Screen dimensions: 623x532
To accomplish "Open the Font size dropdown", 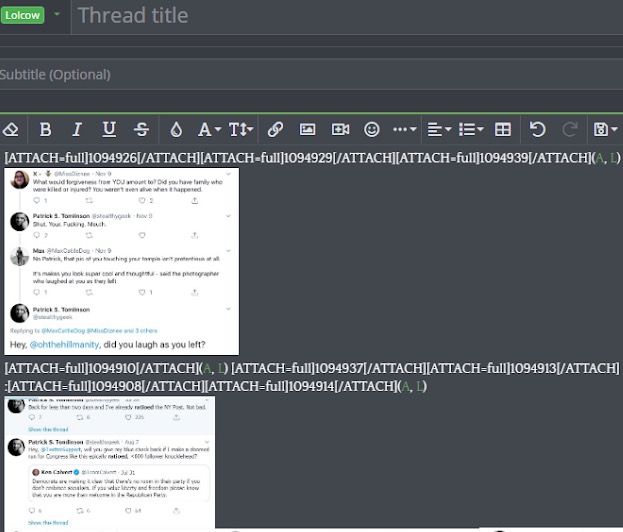I will [x=241, y=130].
